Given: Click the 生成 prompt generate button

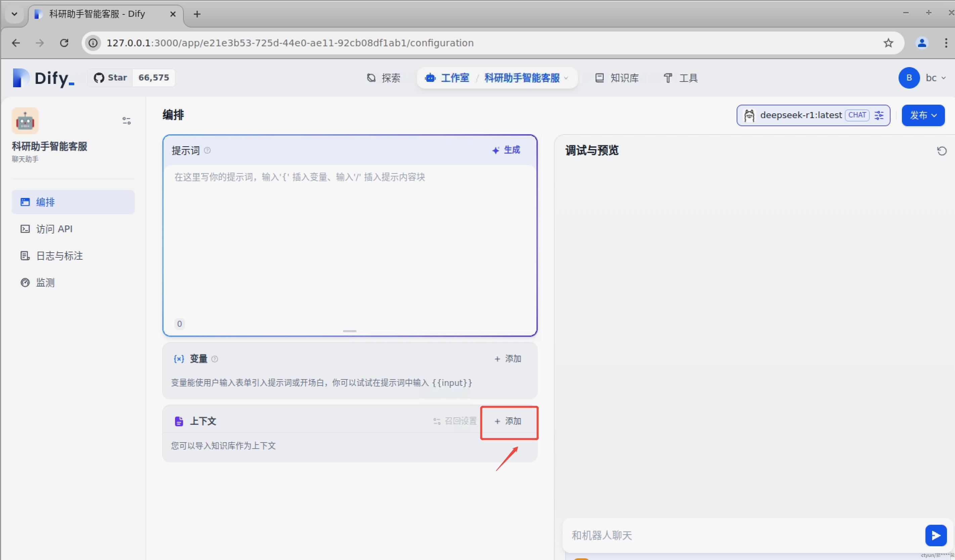Looking at the screenshot, I should click(x=506, y=150).
